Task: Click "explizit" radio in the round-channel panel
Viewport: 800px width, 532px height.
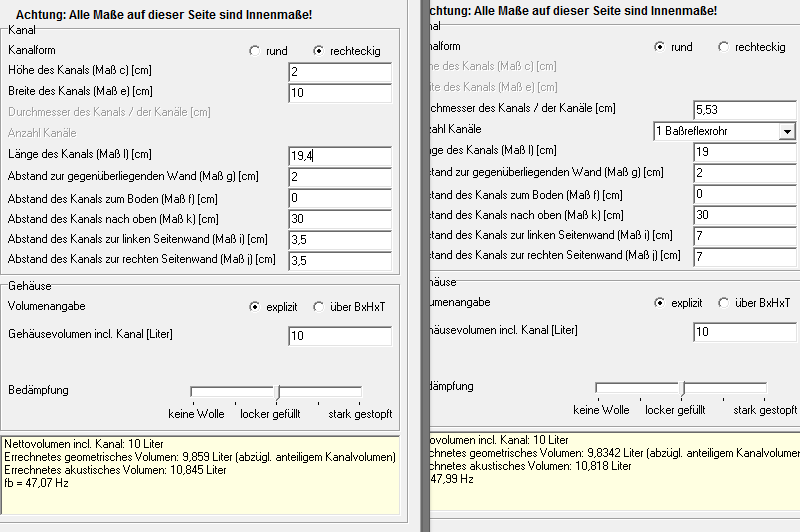Action: pos(659,302)
